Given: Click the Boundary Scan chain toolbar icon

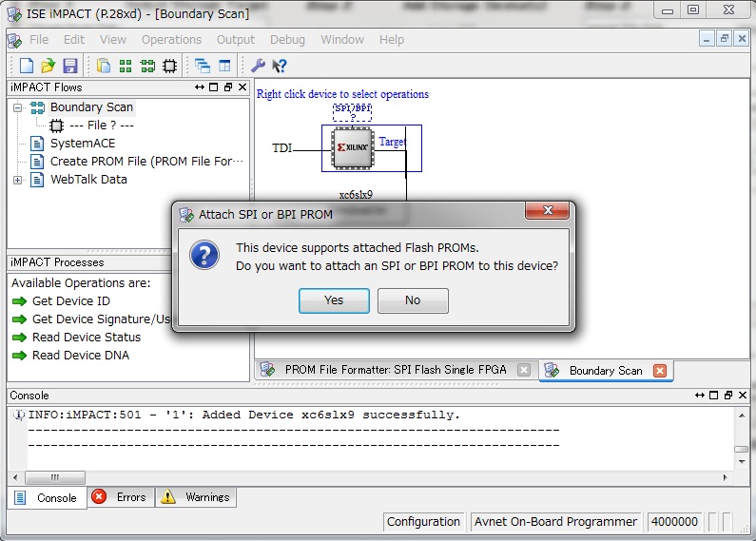Looking at the screenshot, I should [147, 66].
